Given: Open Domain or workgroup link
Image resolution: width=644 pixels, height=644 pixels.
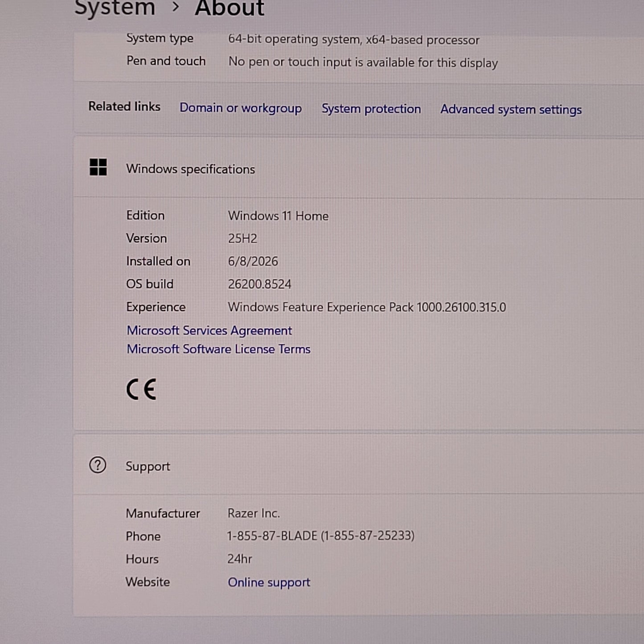Looking at the screenshot, I should 241,108.
